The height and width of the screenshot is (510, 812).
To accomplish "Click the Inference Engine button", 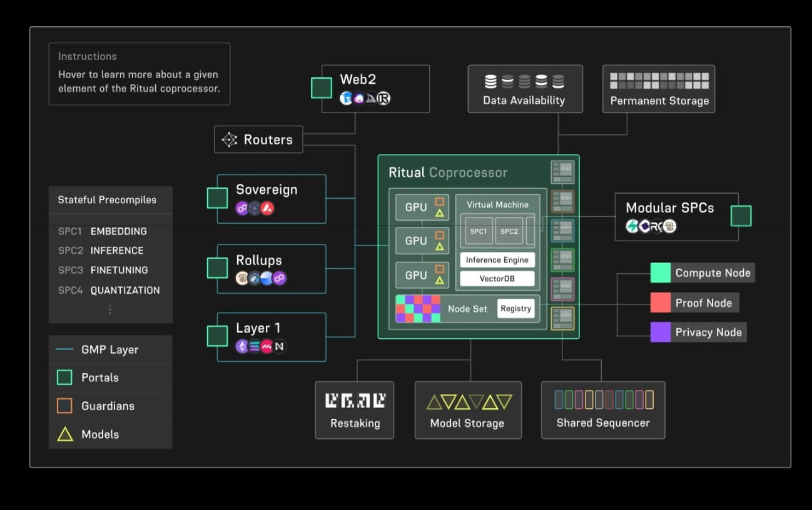I will (x=497, y=260).
